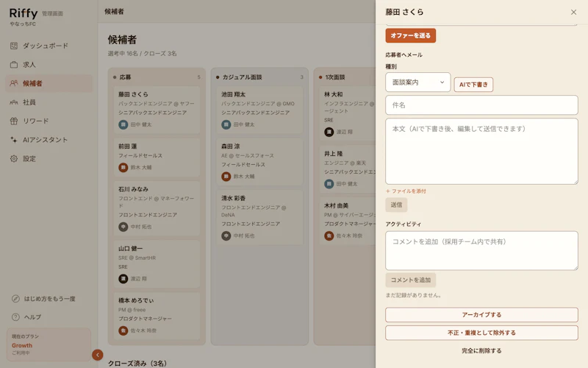Image resolution: width=588 pixels, height=368 pixels.
Task: Open the 森田 涼 candidate card
Action: [259, 161]
